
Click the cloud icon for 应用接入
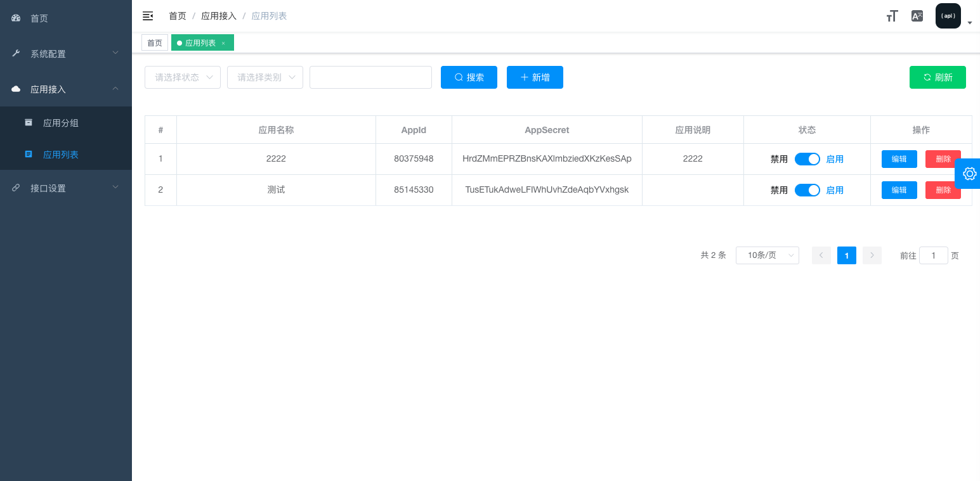[16, 89]
